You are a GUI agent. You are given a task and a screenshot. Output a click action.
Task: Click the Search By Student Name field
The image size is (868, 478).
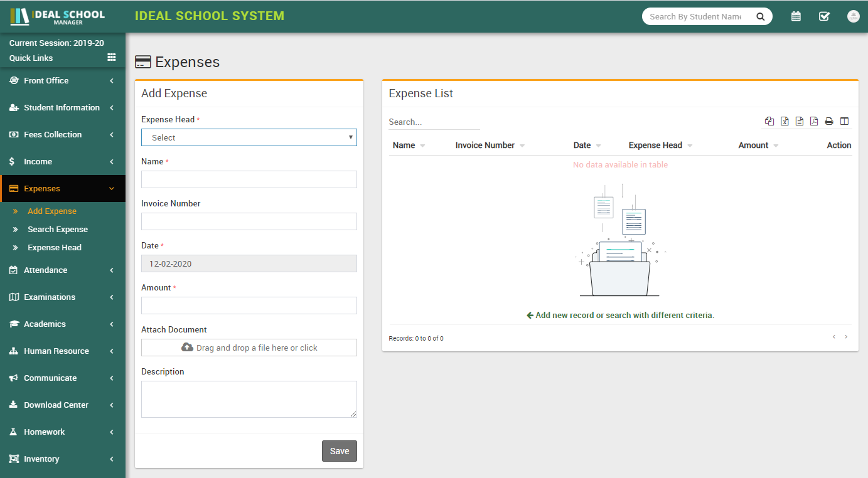click(696, 17)
